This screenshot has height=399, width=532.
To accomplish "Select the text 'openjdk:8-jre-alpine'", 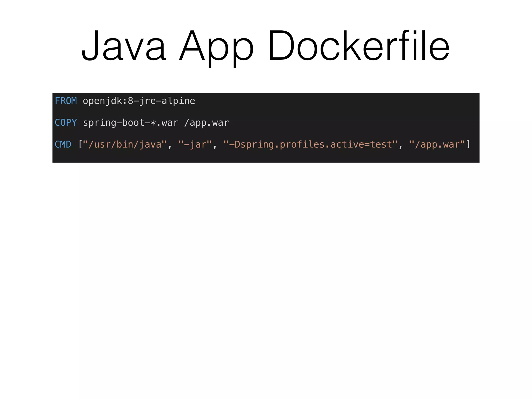I will (x=139, y=101).
